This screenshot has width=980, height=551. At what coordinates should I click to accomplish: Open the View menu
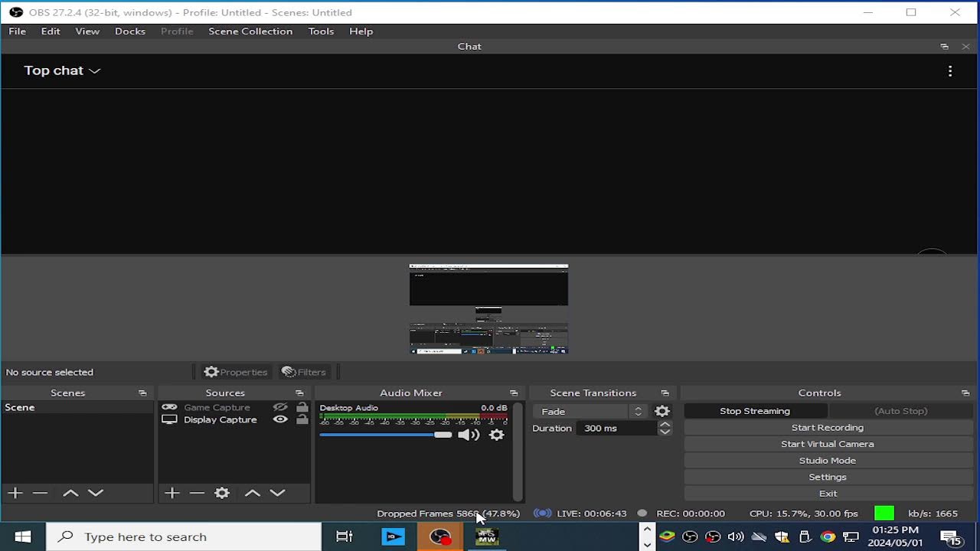pos(87,31)
